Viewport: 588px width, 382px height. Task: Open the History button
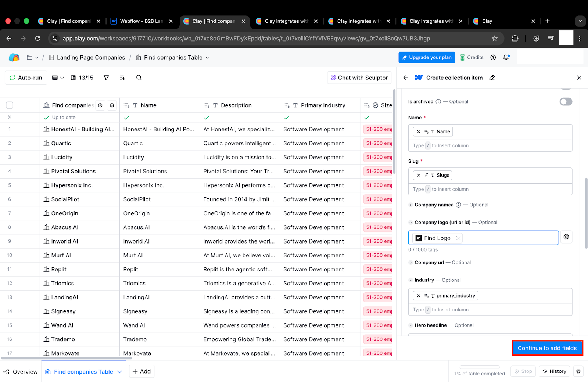[555, 371]
